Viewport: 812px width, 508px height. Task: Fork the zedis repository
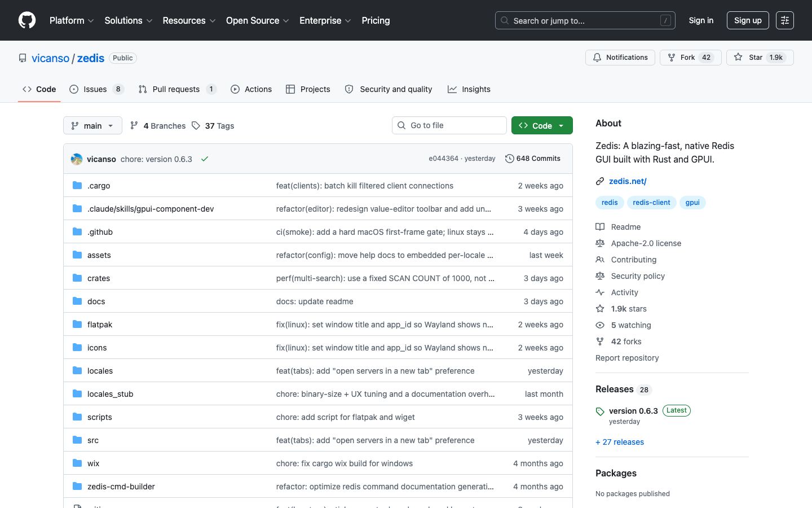click(x=691, y=58)
